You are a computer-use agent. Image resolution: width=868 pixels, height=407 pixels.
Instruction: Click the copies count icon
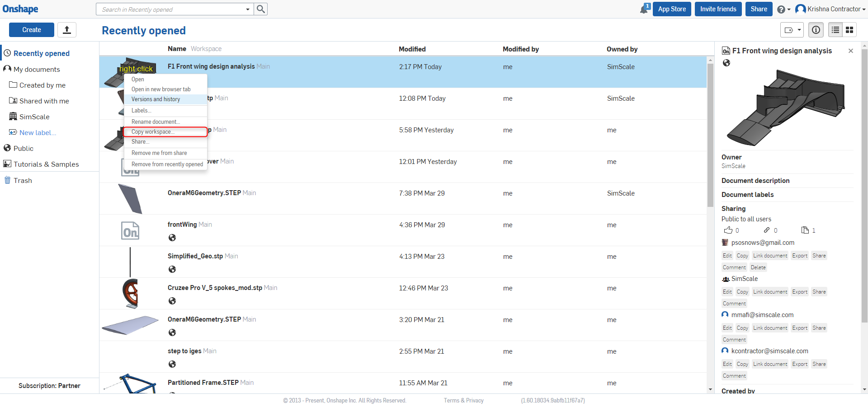click(x=805, y=230)
